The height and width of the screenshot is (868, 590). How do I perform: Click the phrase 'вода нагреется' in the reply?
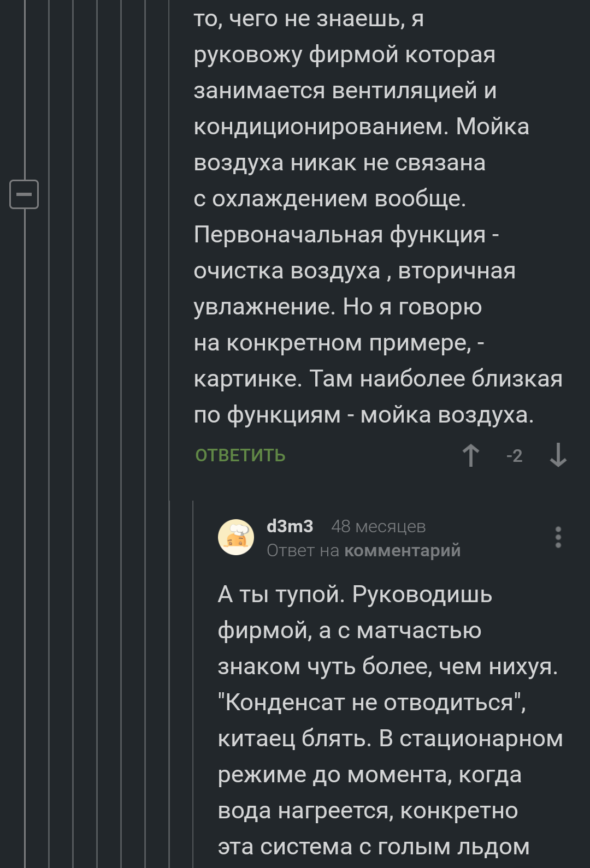[x=305, y=811]
